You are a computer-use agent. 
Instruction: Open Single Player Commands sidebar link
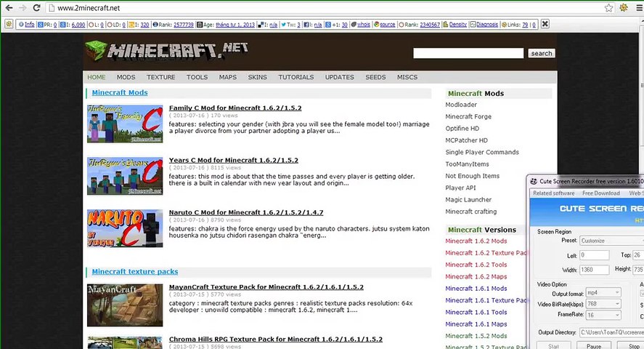[x=482, y=152]
